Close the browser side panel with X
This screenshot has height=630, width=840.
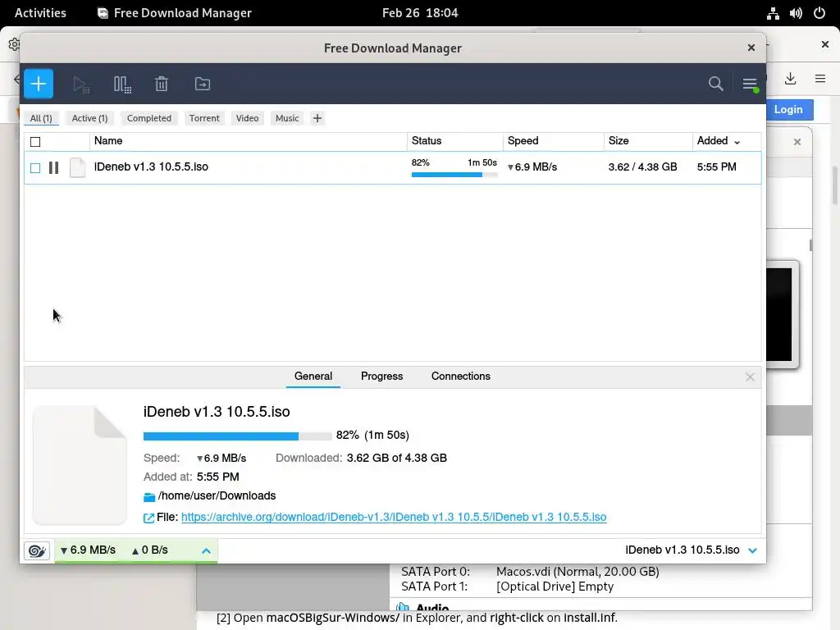[797, 142]
